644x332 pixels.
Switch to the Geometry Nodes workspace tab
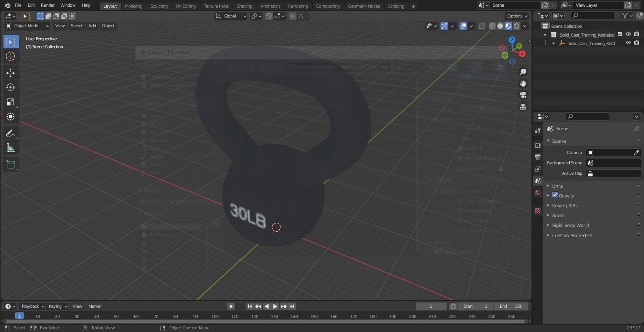(364, 6)
